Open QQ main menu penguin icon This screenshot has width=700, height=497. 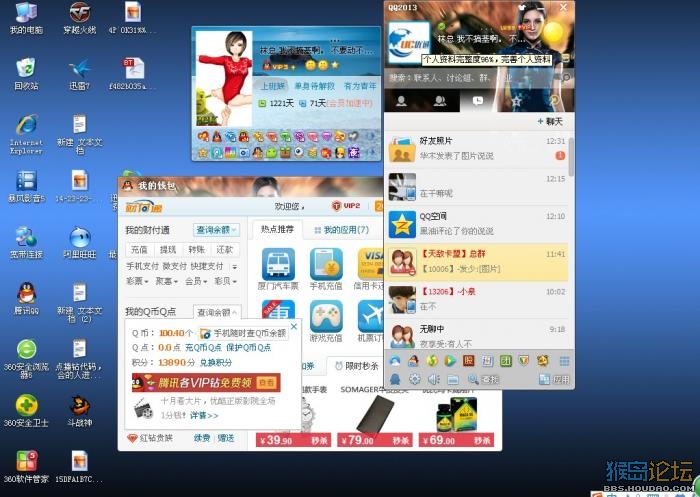395,380
